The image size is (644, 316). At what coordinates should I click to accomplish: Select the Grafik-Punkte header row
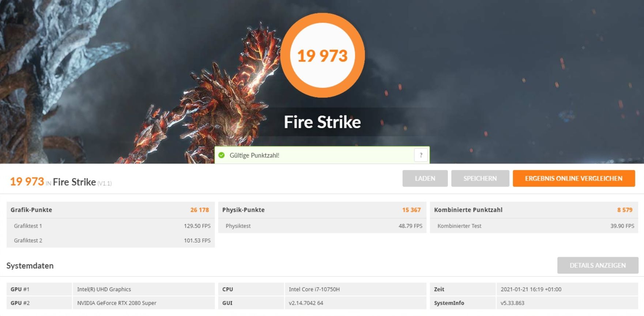click(110, 210)
